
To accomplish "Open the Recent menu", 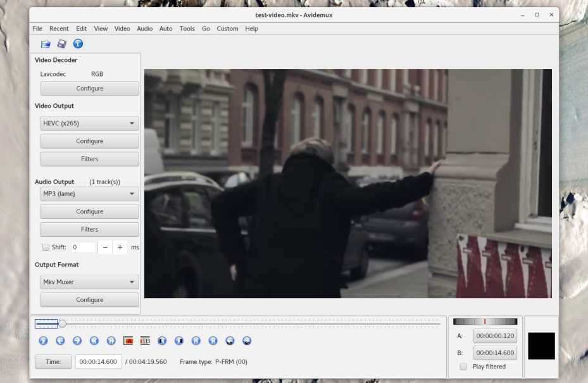I will click(59, 28).
